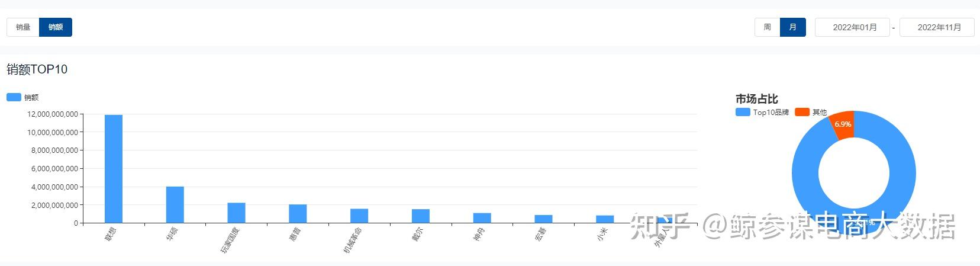Image resolution: width=980 pixels, height=266 pixels.
Task: Select the 销额 tab
Action: tap(56, 27)
